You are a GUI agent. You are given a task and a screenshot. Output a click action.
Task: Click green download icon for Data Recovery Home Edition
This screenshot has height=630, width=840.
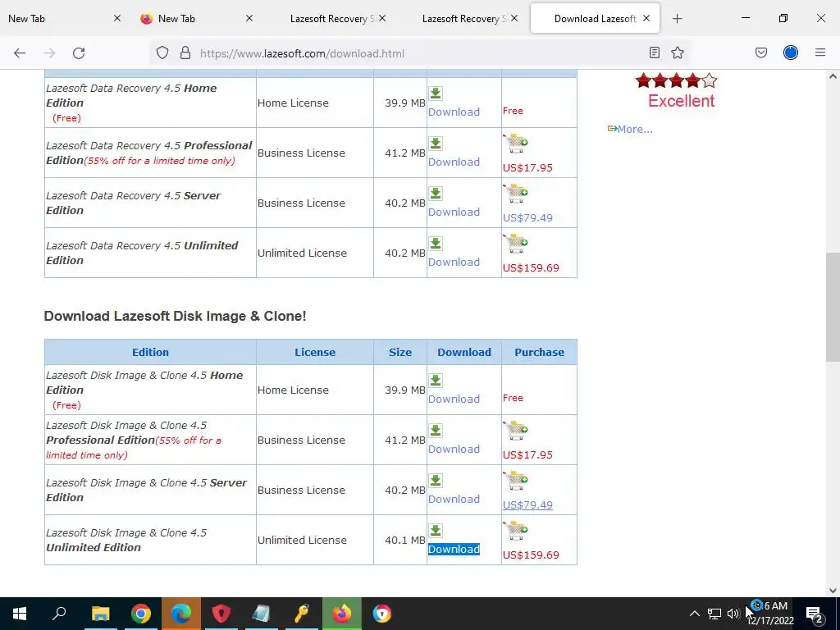(x=436, y=94)
